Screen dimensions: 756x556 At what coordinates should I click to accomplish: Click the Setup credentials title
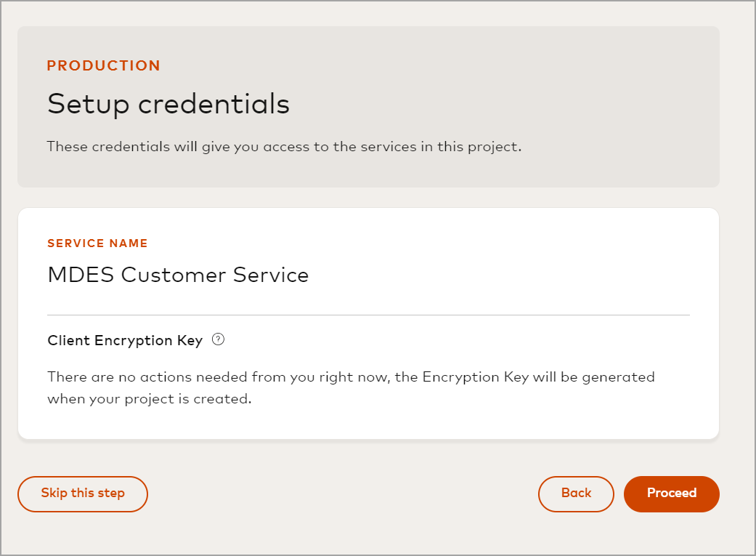coord(168,103)
